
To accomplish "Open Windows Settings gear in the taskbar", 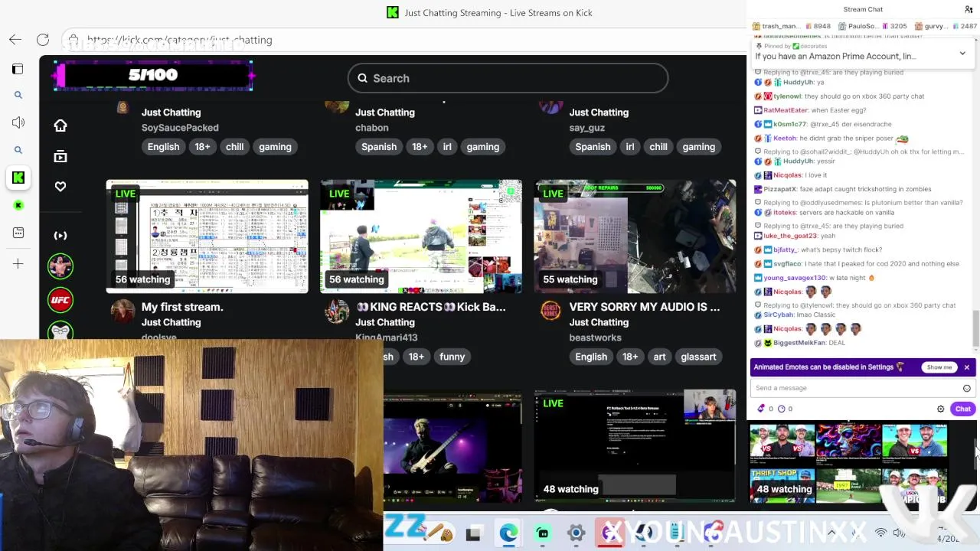I will click(x=576, y=533).
